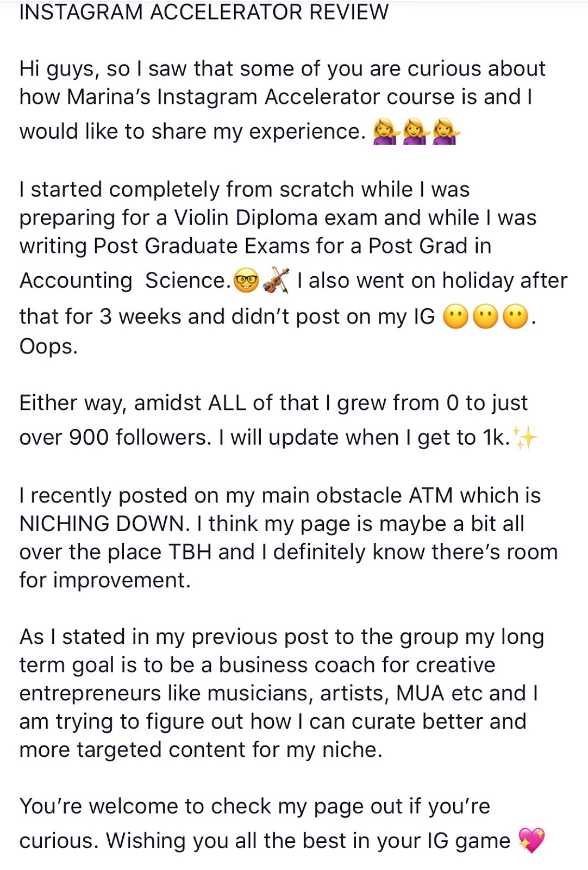
Task: Click the words NICHING DOWN
Action: click(x=104, y=524)
